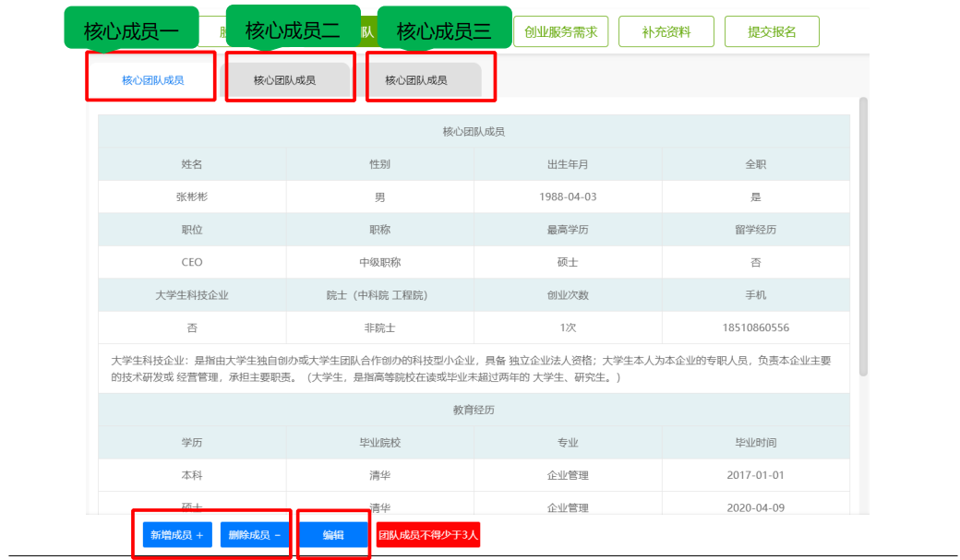This screenshot has height=560, width=960.
Task: Open the 创业服务需求 step
Action: 561,31
